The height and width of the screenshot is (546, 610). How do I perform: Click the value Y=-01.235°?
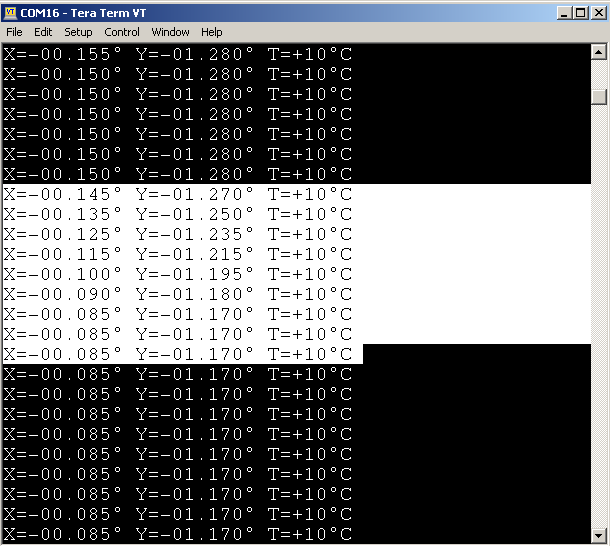pos(195,234)
